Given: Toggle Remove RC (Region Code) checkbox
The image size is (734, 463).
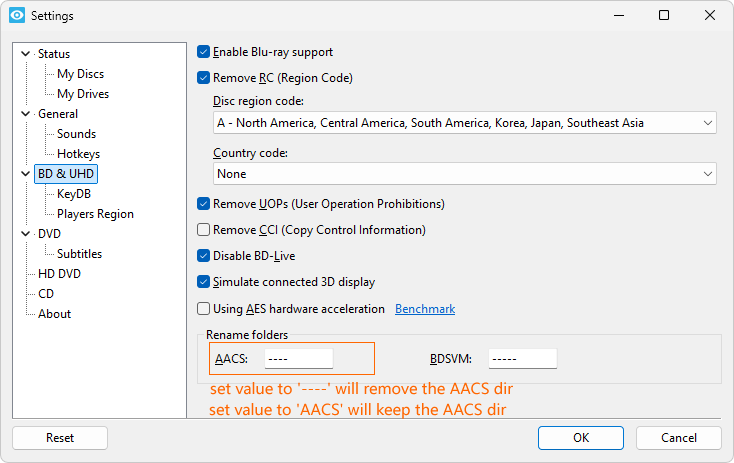Looking at the screenshot, I should coord(203,77).
